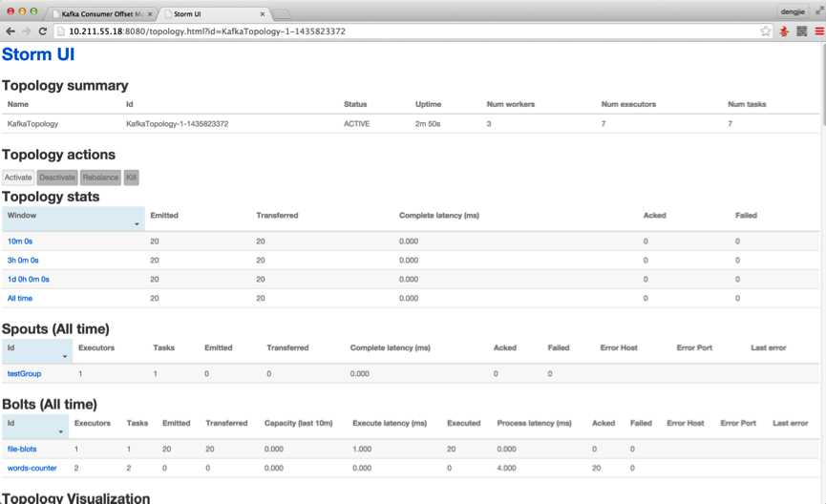Sort Bolts by Executed column header
The width and height of the screenshot is (826, 504).
[x=463, y=423]
